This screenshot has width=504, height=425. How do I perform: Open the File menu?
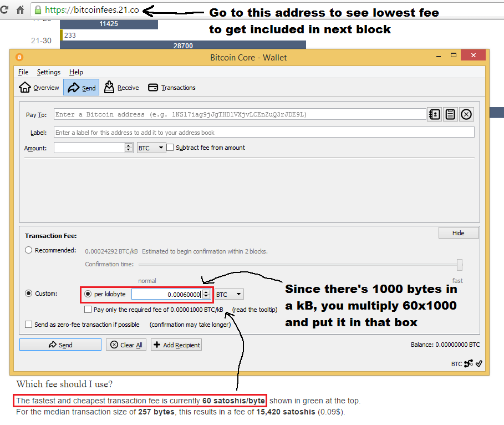click(x=23, y=72)
